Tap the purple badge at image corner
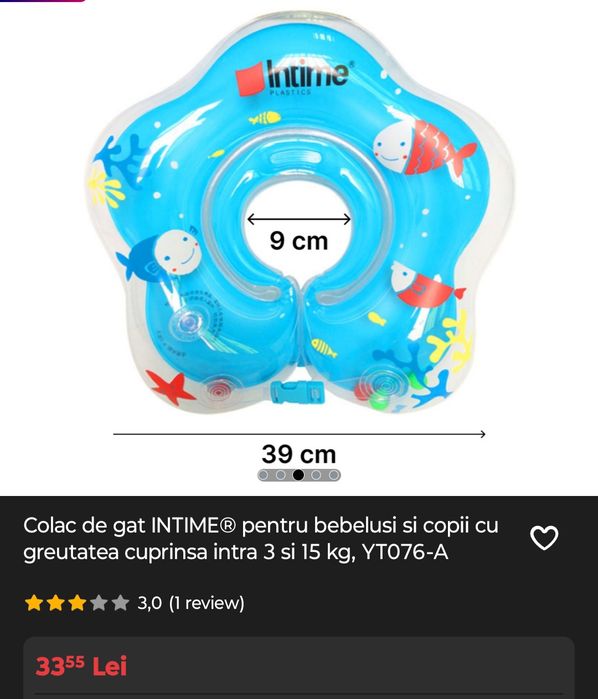The width and height of the screenshot is (598, 699). (42, 1)
